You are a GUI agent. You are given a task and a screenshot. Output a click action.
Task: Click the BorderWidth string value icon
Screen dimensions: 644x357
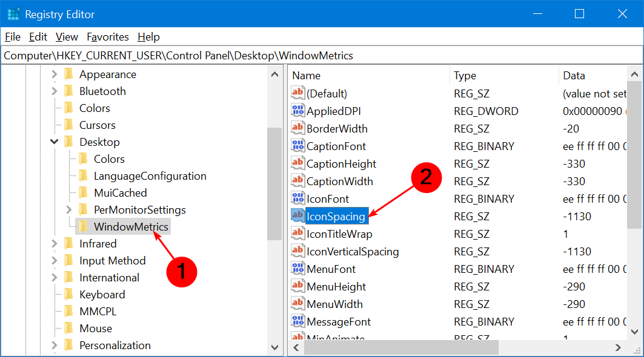click(298, 128)
